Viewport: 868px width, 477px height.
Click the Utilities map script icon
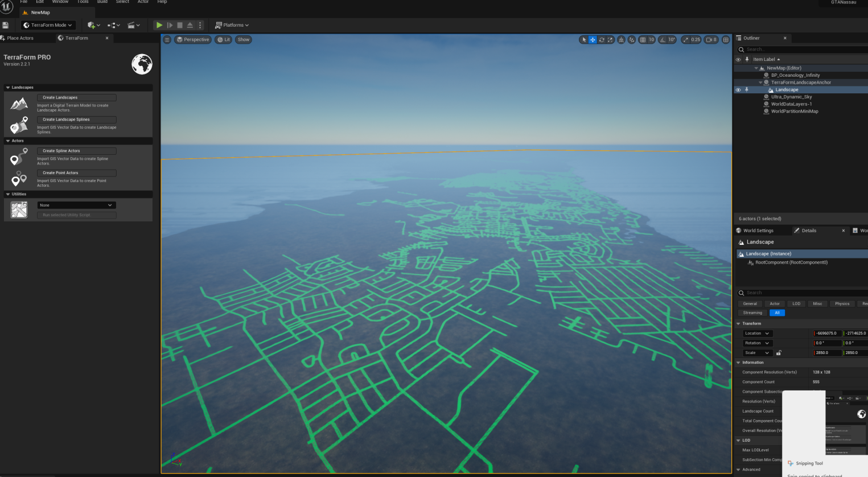click(19, 210)
